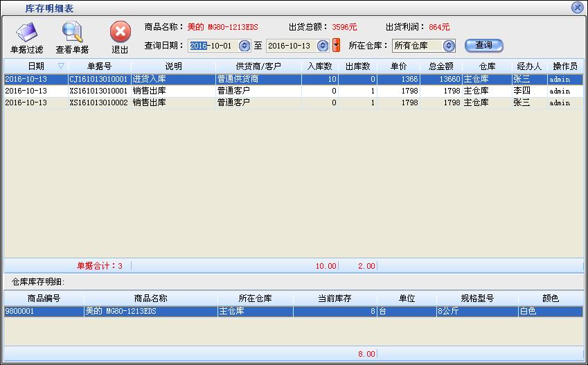The height and width of the screenshot is (365, 588).
Task: Click the 单据过滤 filter icon
Action: (26, 33)
